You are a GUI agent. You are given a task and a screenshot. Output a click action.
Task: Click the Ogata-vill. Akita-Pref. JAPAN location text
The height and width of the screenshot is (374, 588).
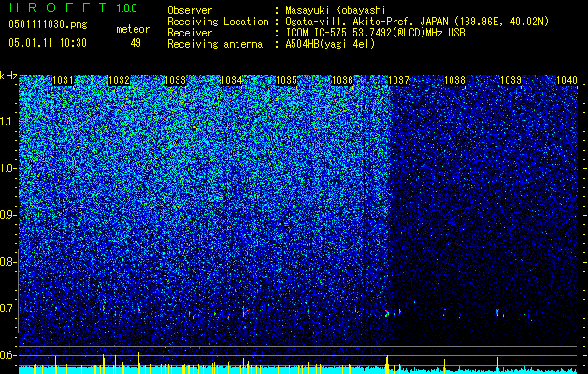(417, 22)
